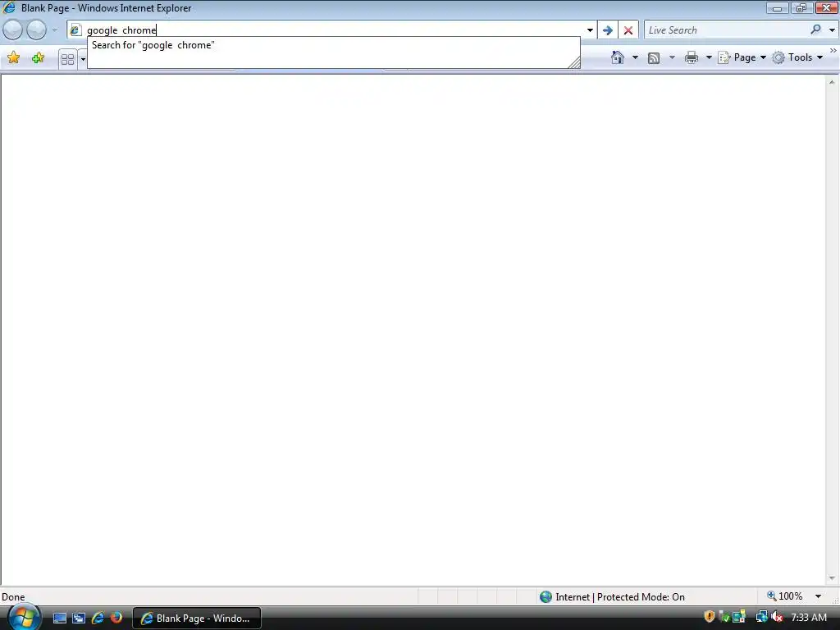This screenshot has width=840, height=630.
Task: Open the Windows Start orb
Action: point(24,617)
